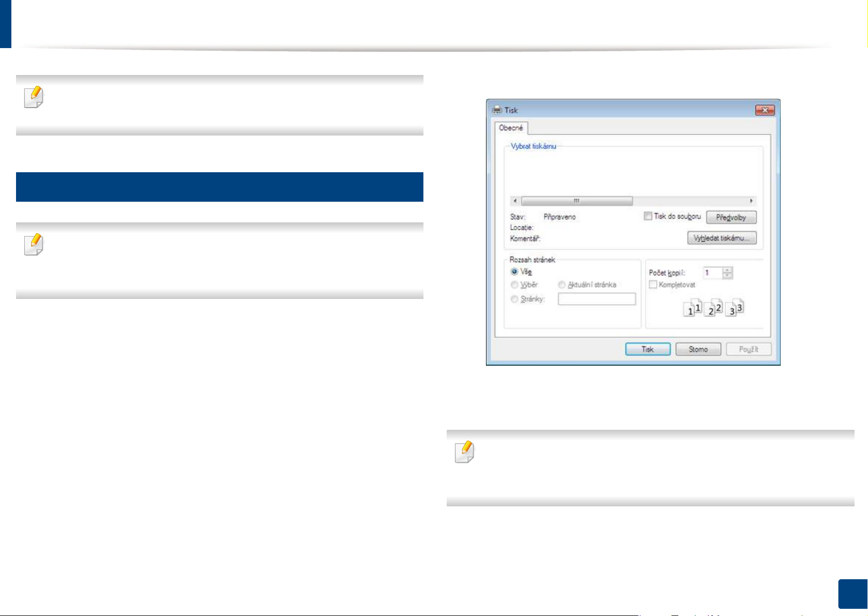Click the printer icon in the Tisk title bar
Image resolution: width=868 pixels, height=616 pixels.
point(497,110)
